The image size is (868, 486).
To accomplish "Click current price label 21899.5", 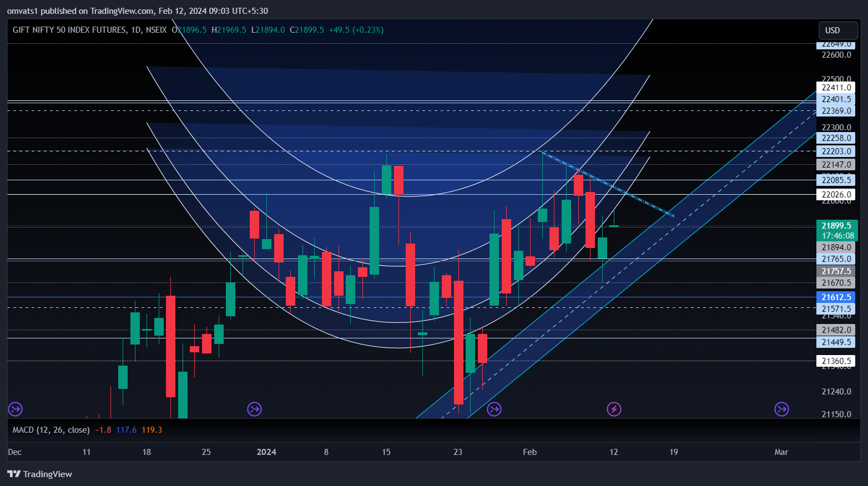I will 836,226.
